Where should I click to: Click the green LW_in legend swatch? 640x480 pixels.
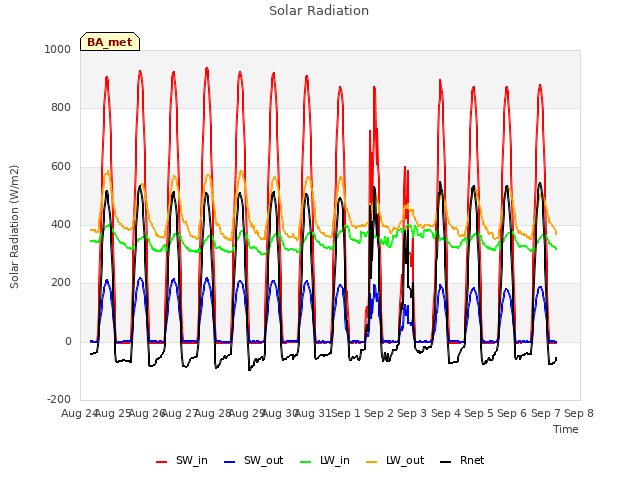306,462
